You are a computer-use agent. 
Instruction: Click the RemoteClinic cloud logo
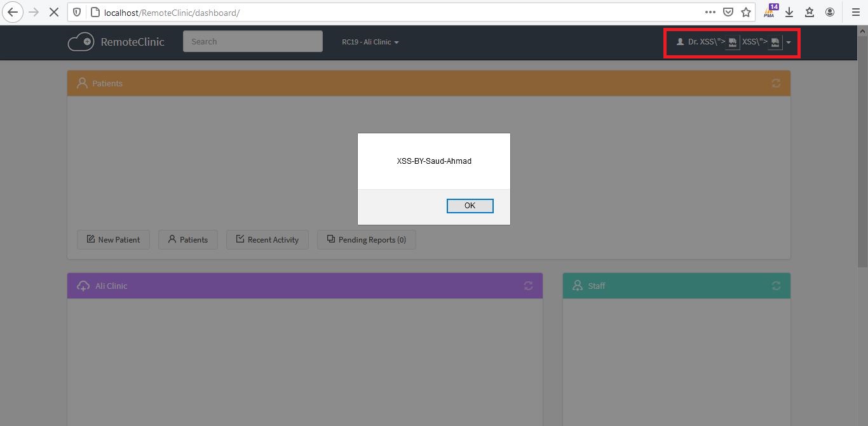[x=81, y=42]
